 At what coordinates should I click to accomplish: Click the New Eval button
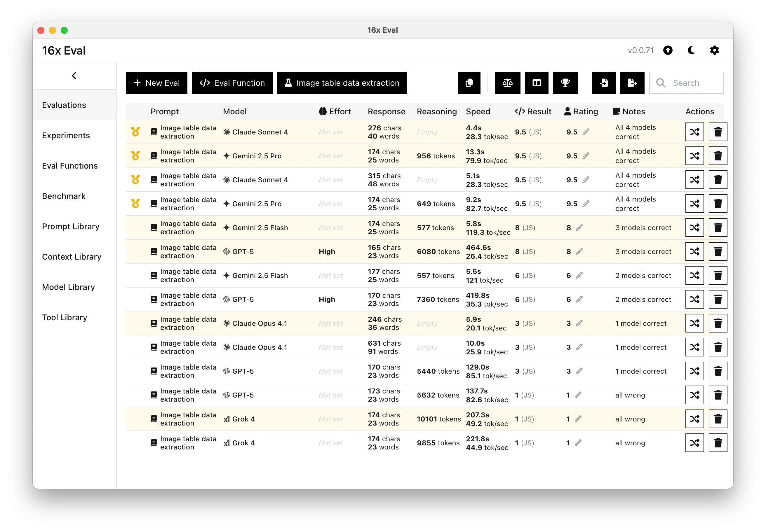pyautogui.click(x=156, y=83)
